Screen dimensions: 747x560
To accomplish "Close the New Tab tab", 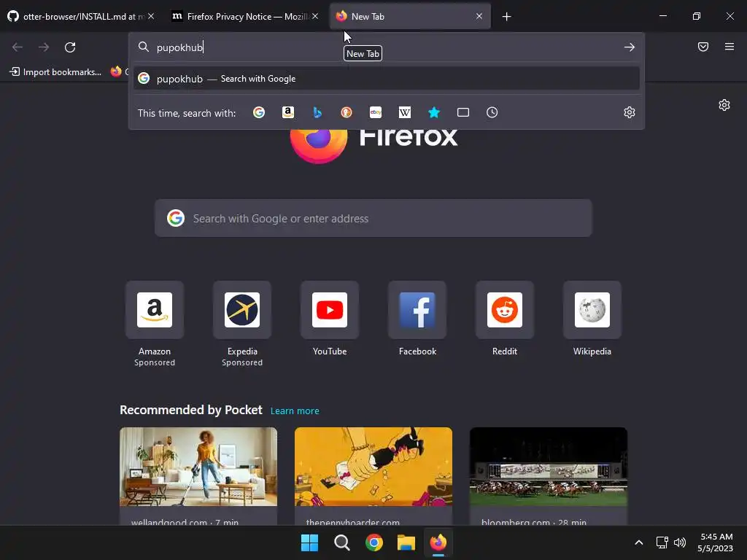I will 479,16.
